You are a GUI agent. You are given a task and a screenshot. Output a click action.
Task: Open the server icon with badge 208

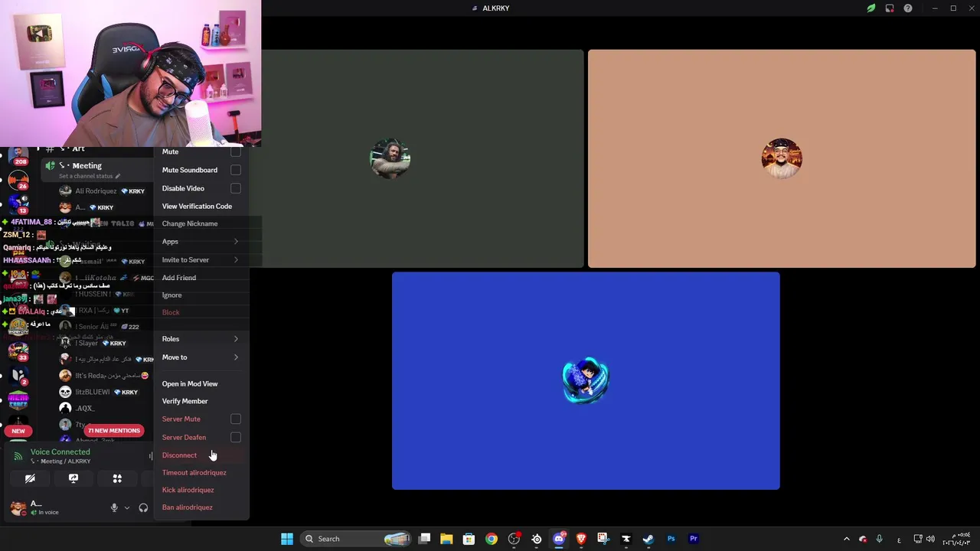tap(18, 157)
